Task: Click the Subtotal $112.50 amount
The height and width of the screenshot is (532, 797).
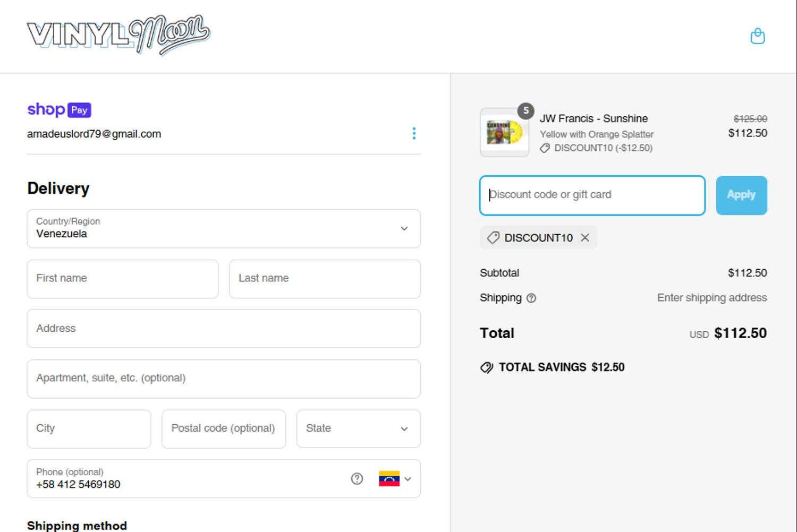Action: (x=747, y=273)
